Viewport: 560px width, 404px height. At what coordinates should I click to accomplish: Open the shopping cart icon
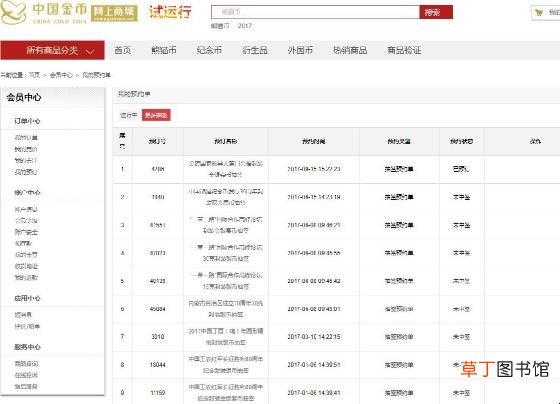pyautogui.click(x=539, y=13)
